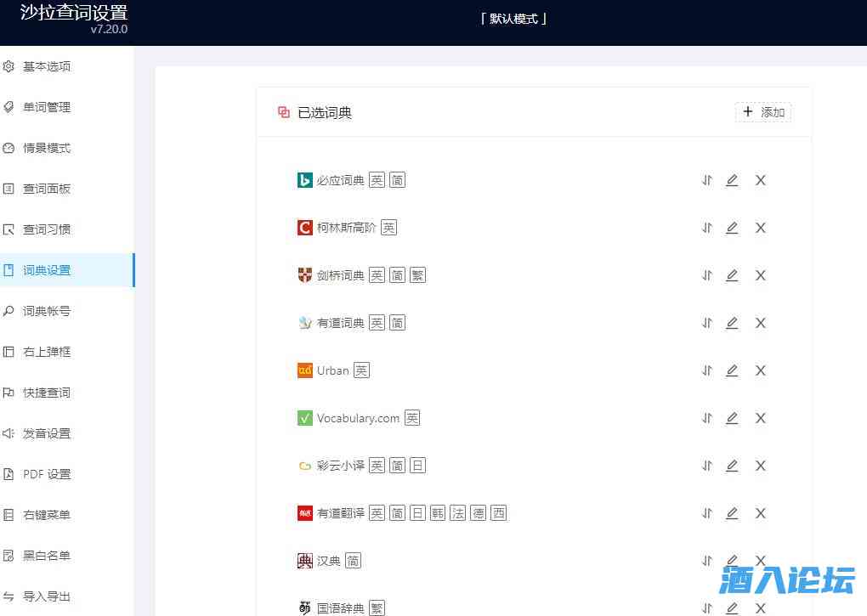
Task: Select 查词习惯 lookup habits menu
Action: pyautogui.click(x=66, y=229)
